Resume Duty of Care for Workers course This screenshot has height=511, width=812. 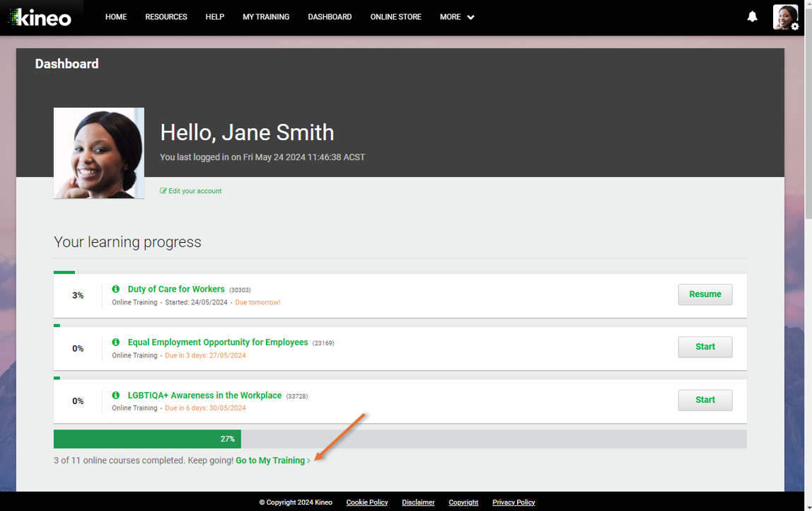click(704, 294)
